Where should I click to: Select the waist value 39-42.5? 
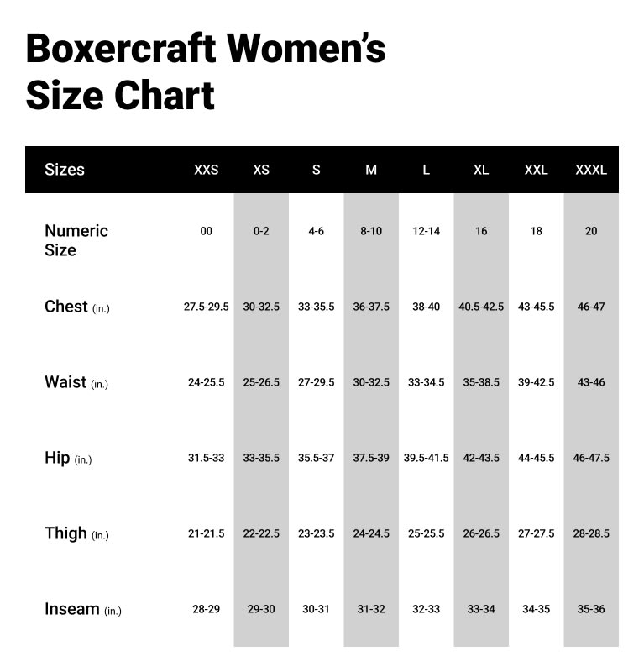[536, 382]
